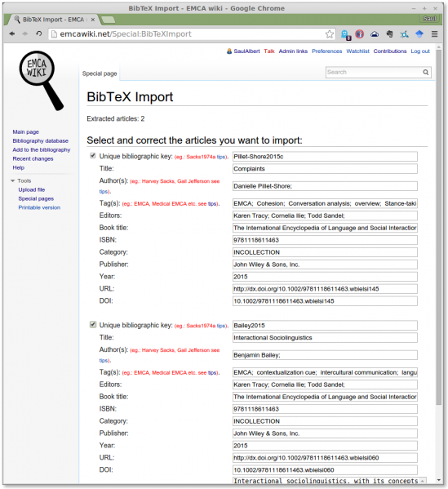
Task: Select the BibTeX Import Chrome tab
Action: coord(53,20)
